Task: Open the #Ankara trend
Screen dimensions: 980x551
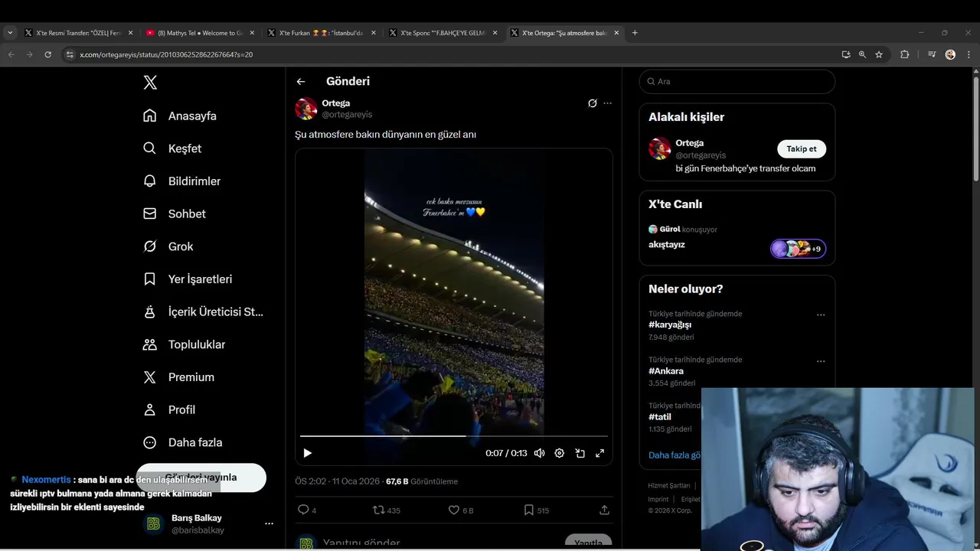Action: point(665,371)
